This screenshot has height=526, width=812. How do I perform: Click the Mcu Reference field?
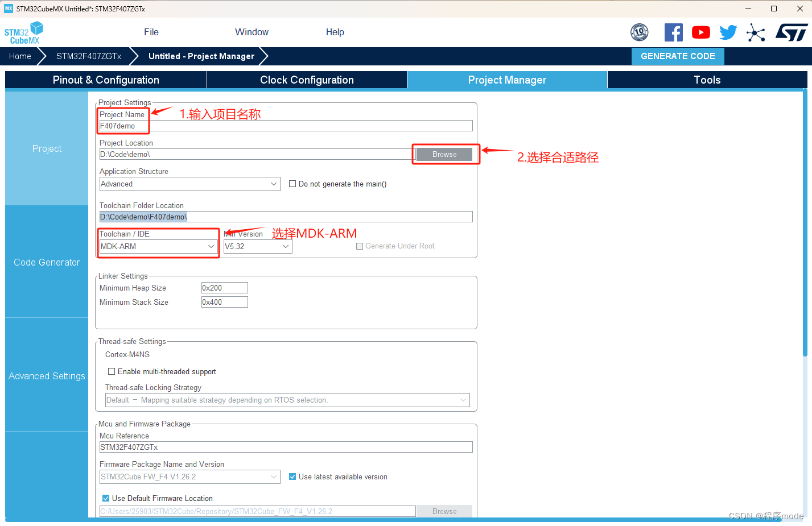pyautogui.click(x=286, y=447)
